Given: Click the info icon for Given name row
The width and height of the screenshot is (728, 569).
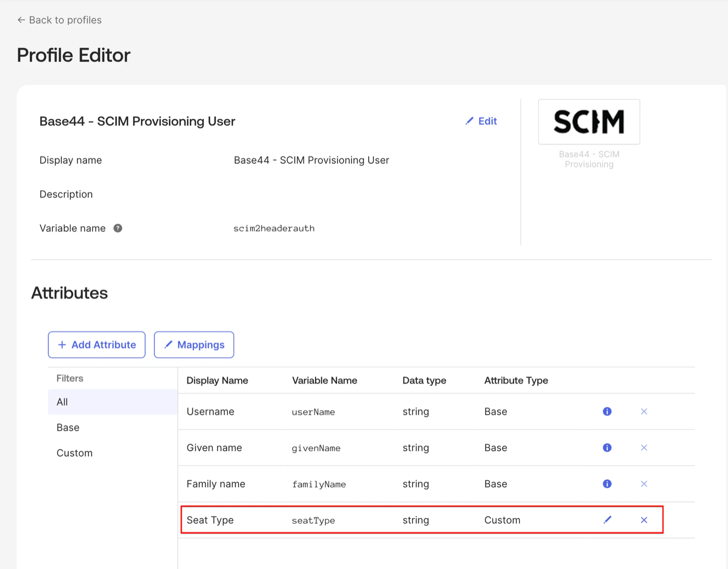Looking at the screenshot, I should (607, 448).
